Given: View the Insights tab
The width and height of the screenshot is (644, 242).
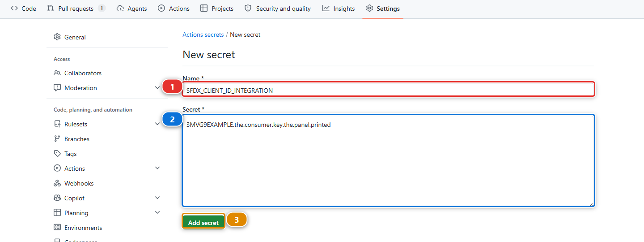Looking at the screenshot, I should coord(339,9).
